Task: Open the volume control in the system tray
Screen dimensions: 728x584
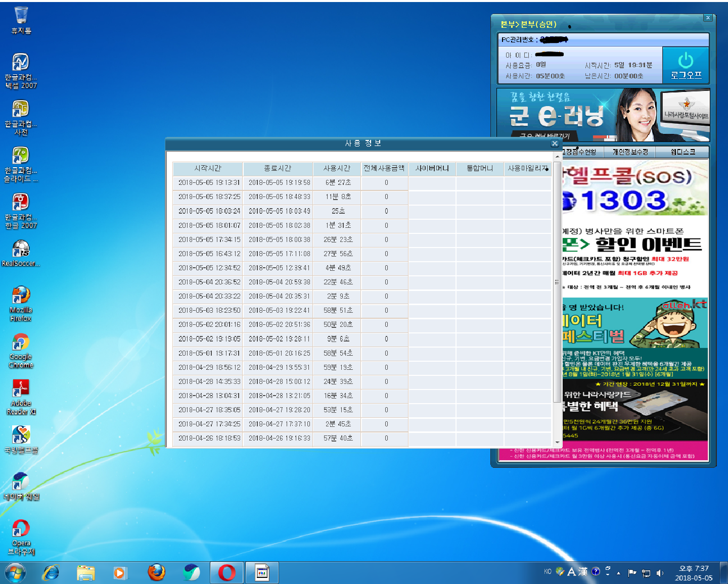Action: pos(660,573)
